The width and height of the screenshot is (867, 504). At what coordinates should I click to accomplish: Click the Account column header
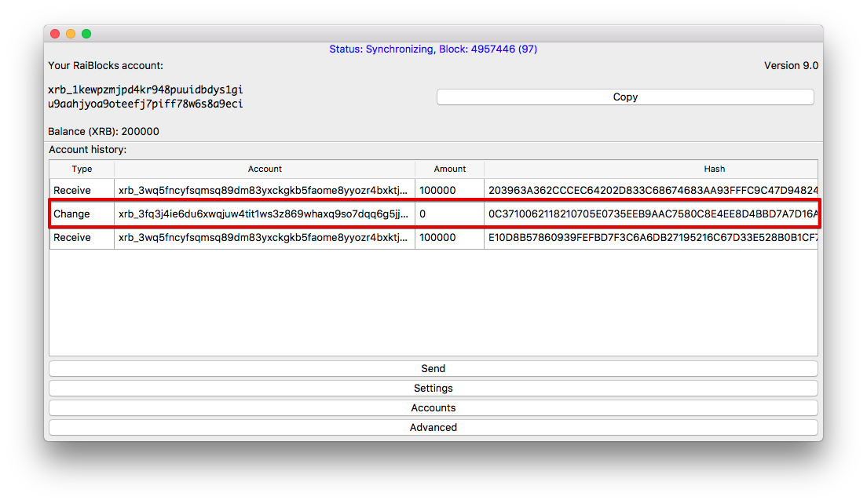tap(265, 169)
